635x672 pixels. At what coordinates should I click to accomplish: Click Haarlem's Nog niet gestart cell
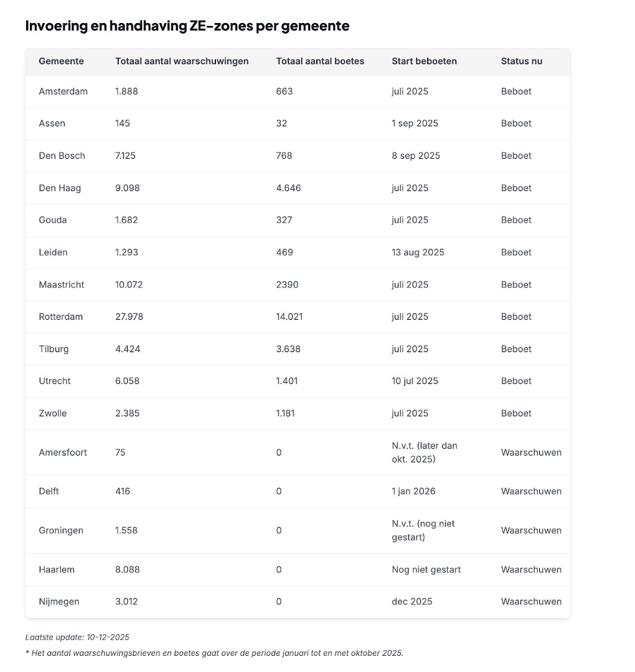click(426, 569)
